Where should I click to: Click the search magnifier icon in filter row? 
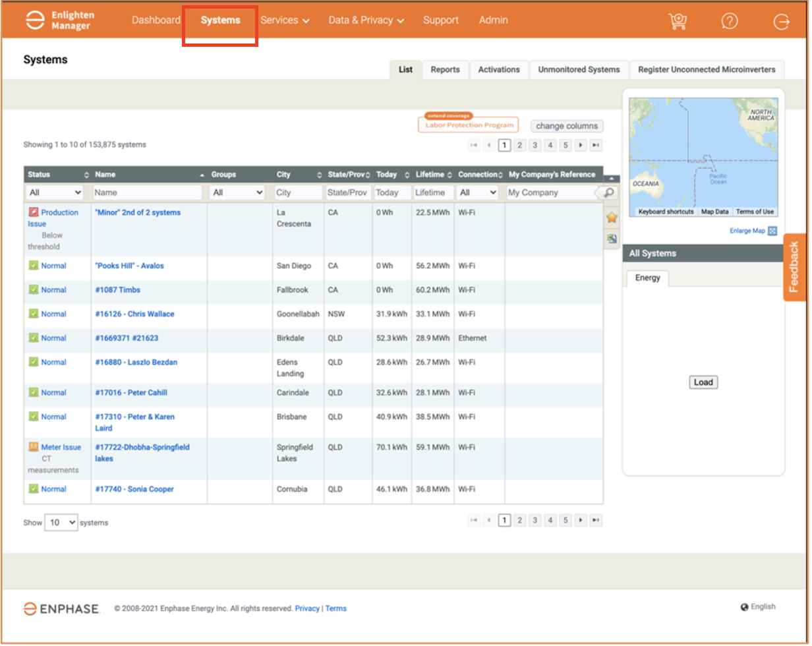[x=610, y=192]
